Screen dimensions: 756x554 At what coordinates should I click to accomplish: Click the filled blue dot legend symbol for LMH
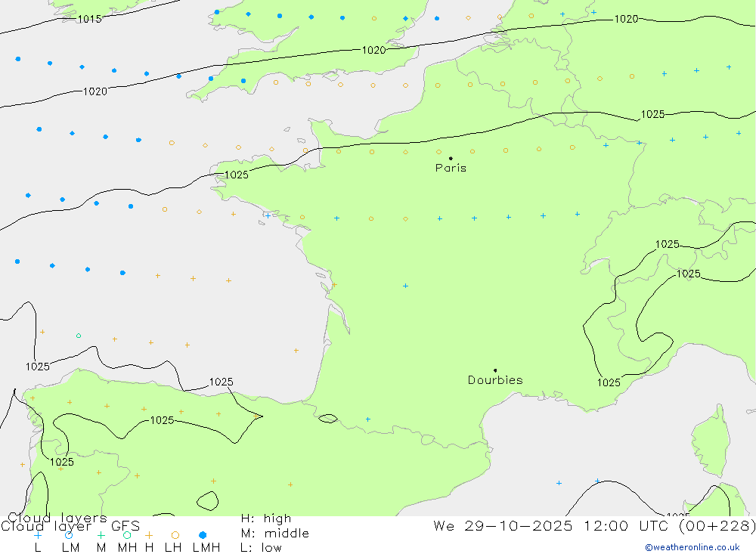click(203, 535)
